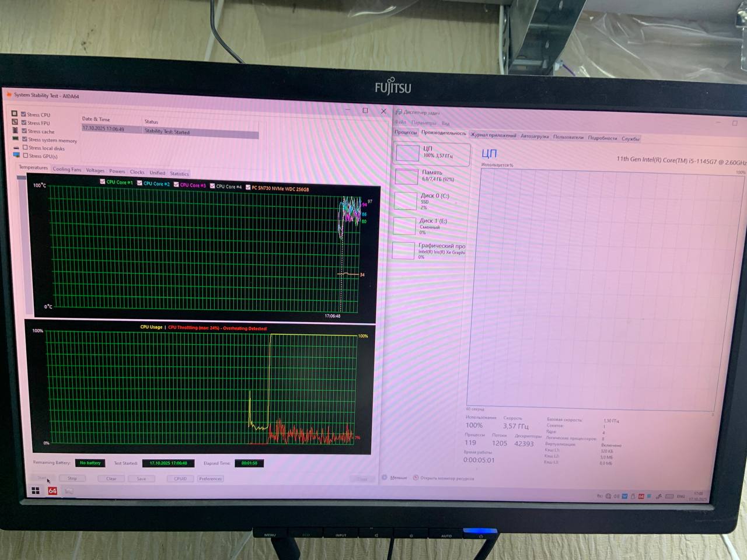Select the ЦП performance thumbnail in Task Manager
The image size is (747, 560).
tap(407, 153)
